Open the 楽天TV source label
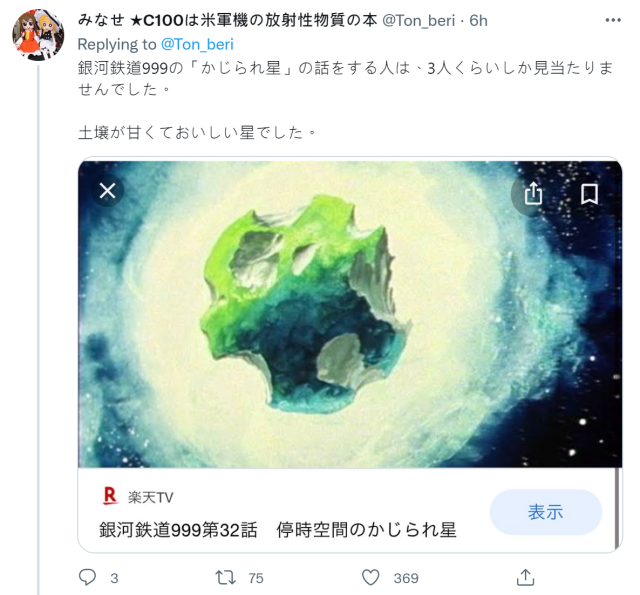 pyautogui.click(x=151, y=497)
